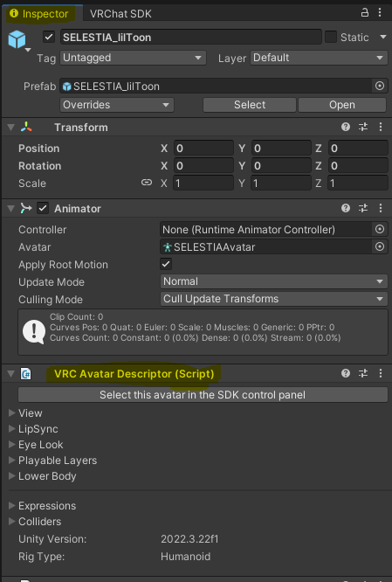Open VRC Avatar Descriptor more options menu
This screenshot has width=392, height=582.
click(x=381, y=373)
